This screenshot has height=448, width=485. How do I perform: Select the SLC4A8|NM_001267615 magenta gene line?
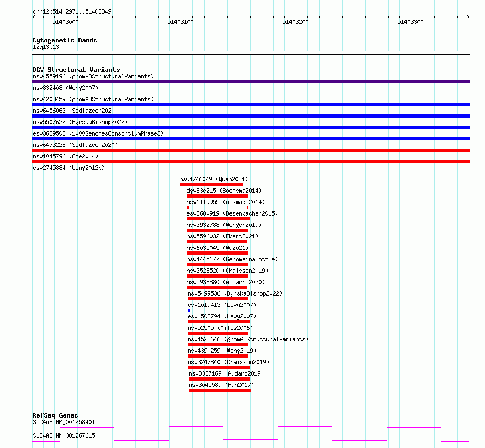click(251, 440)
